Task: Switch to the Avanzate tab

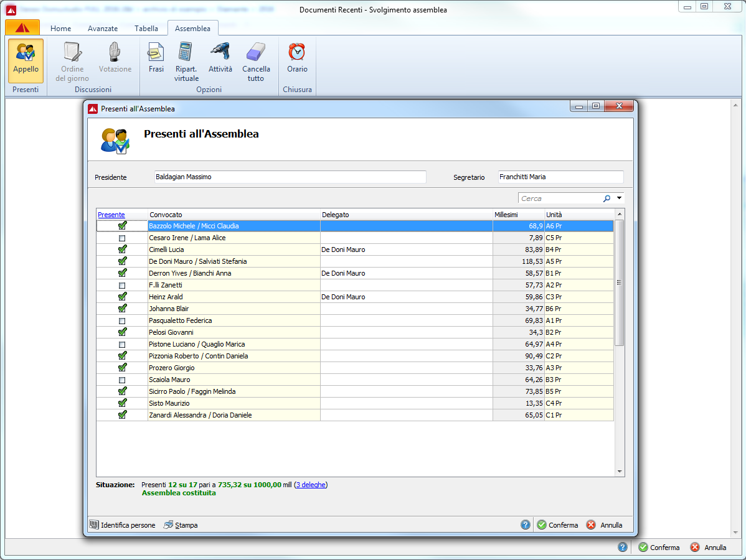Action: point(103,29)
